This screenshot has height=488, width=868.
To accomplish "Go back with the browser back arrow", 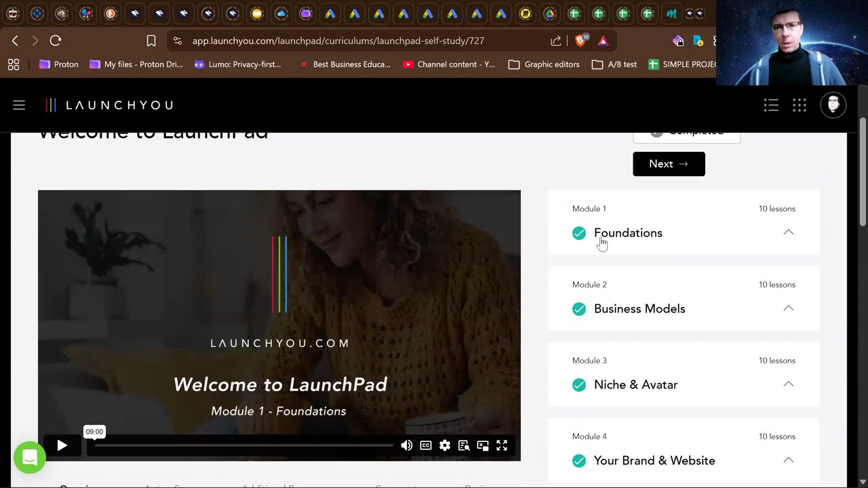I will (x=15, y=41).
